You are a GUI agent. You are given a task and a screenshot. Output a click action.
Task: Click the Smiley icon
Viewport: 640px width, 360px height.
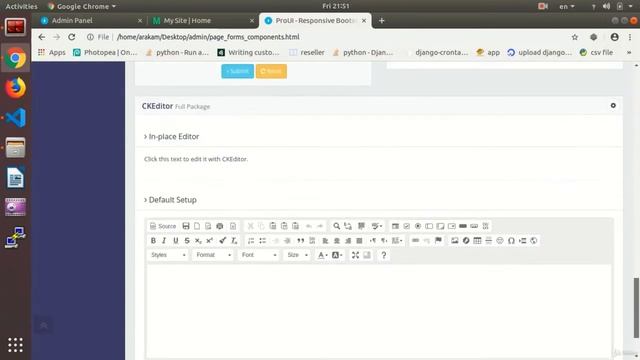(500, 241)
